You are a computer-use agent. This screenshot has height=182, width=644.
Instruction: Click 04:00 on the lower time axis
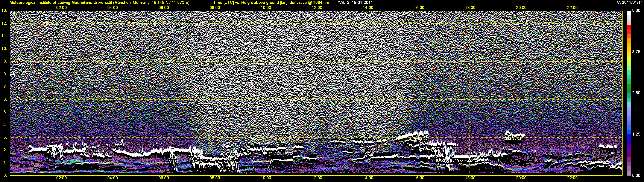[x=112, y=178]
